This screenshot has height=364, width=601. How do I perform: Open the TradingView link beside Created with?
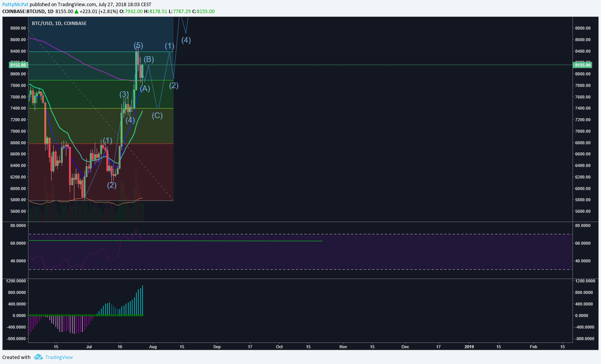click(x=59, y=357)
